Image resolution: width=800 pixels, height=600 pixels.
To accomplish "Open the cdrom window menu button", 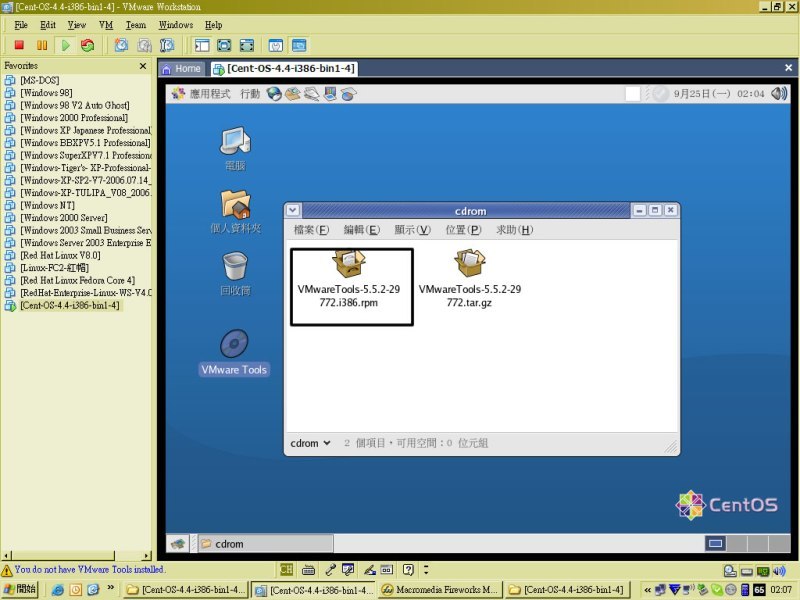I will 293,210.
